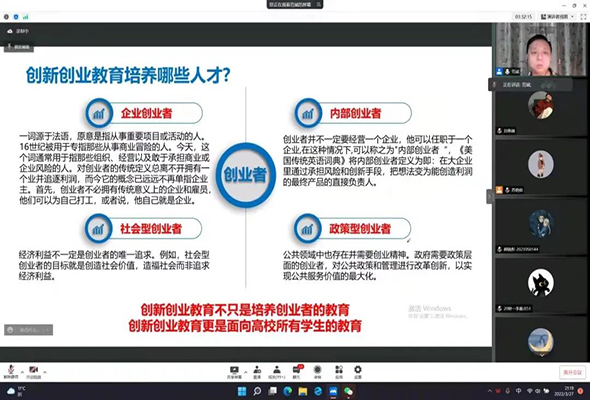
Task: Unmute the microphone in the meeting toolbar
Action: click(x=11, y=371)
